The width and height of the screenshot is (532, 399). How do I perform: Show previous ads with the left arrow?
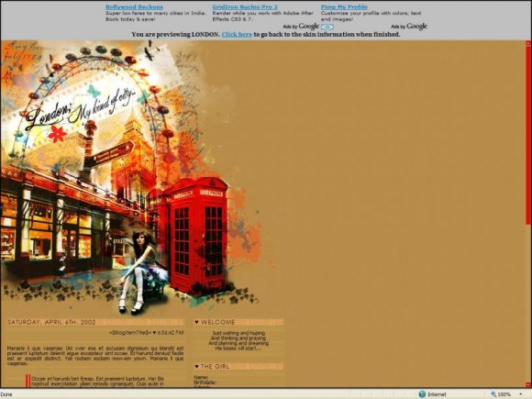point(324,27)
